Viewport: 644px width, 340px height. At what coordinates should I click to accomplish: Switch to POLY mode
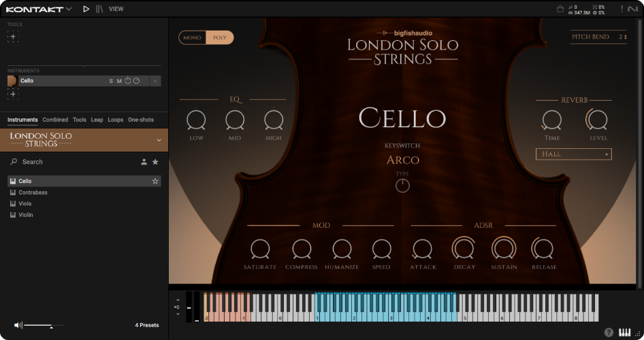pos(220,37)
